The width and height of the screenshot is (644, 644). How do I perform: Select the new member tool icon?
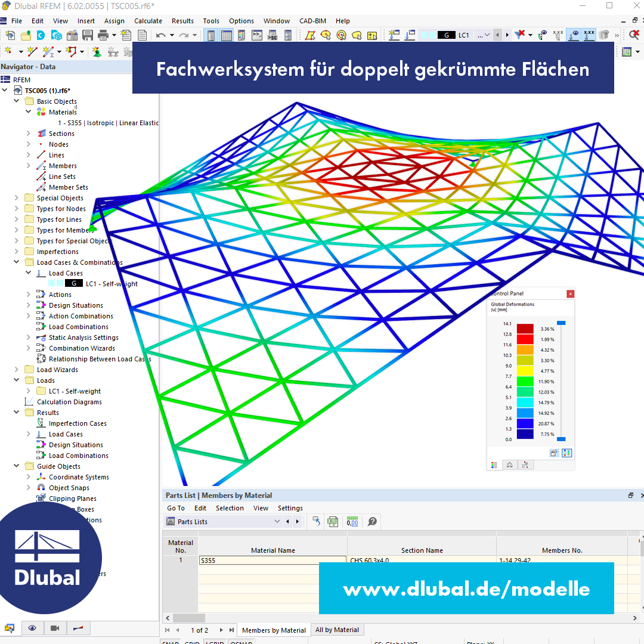coord(48,51)
